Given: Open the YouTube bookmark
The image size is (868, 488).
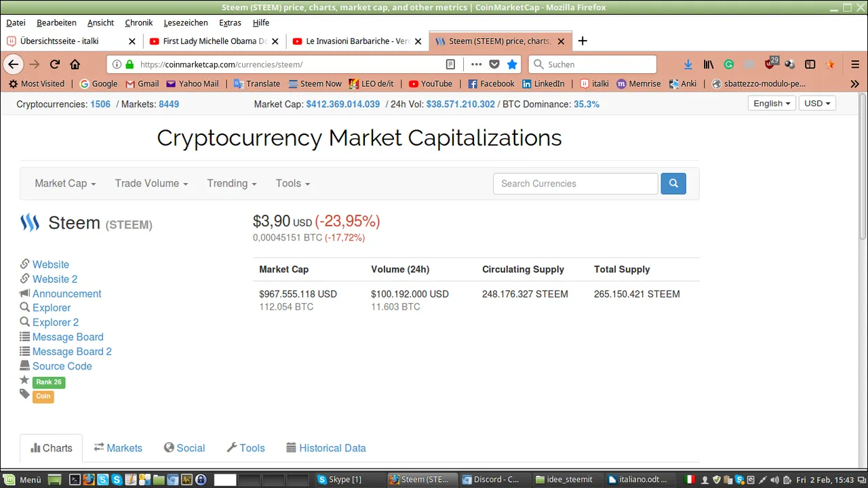Looking at the screenshot, I should pos(430,84).
